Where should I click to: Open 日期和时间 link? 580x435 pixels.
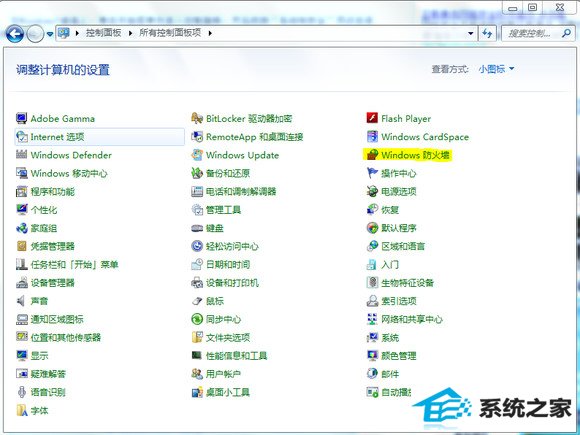pyautogui.click(x=228, y=264)
